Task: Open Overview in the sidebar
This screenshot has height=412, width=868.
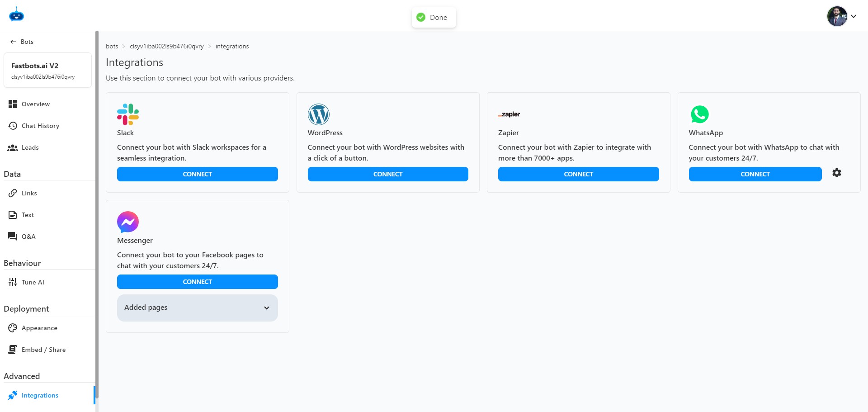Action: 47,104
